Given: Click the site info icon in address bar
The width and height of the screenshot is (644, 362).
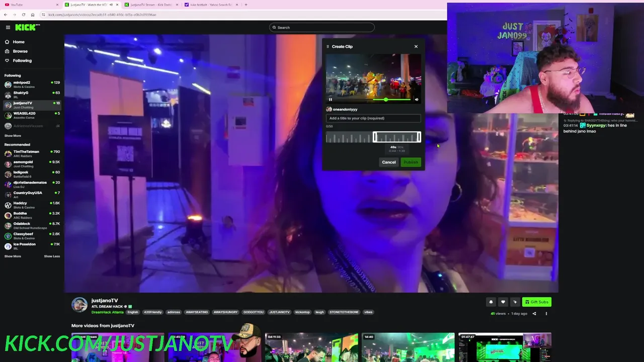Looking at the screenshot, I should click(44, 15).
